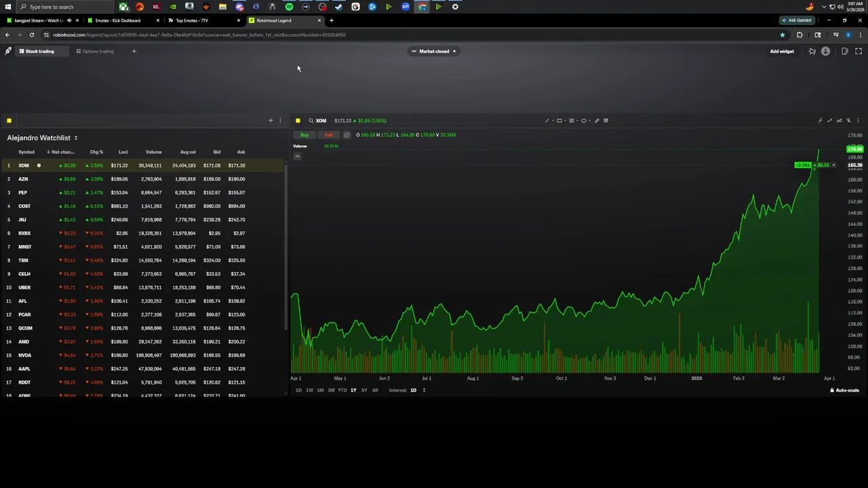Open Ask Gemini in the browser
This screenshot has height=488, width=868.
(797, 20)
